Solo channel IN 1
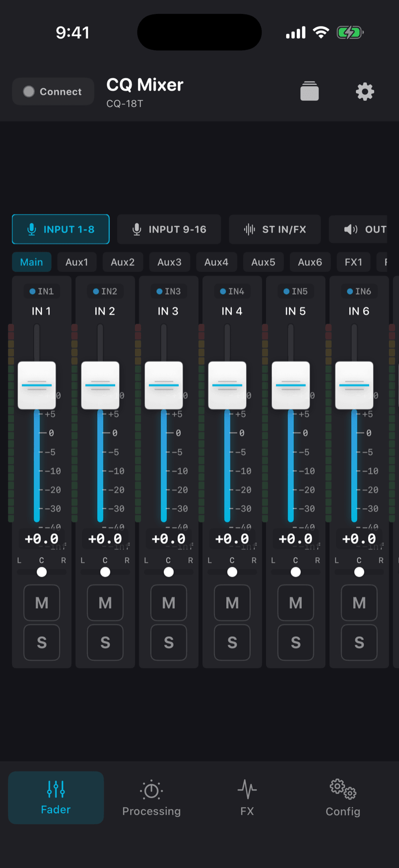Viewport: 399px width, 868px height. point(42,642)
